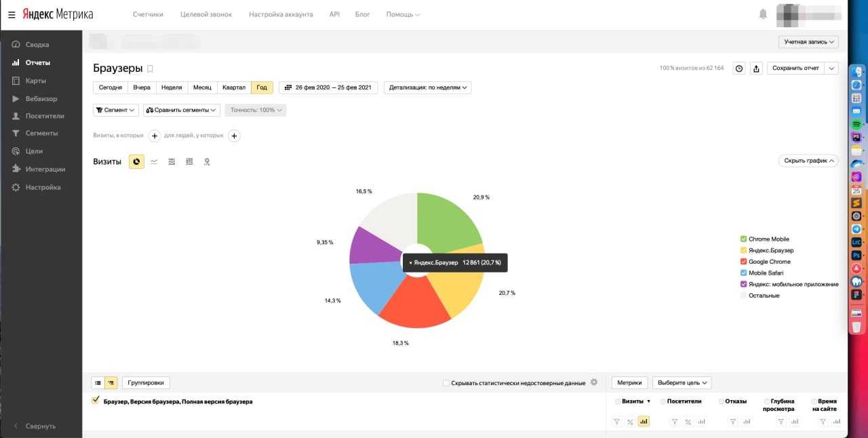Select the Сегодня period tab
The height and width of the screenshot is (438, 868).
pos(111,87)
